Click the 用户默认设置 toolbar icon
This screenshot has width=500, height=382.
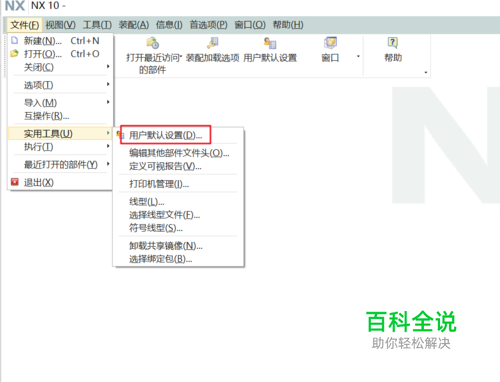point(270,43)
